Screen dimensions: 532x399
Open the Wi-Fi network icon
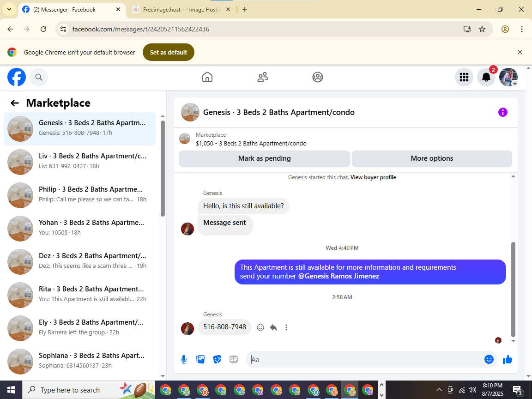(x=462, y=390)
